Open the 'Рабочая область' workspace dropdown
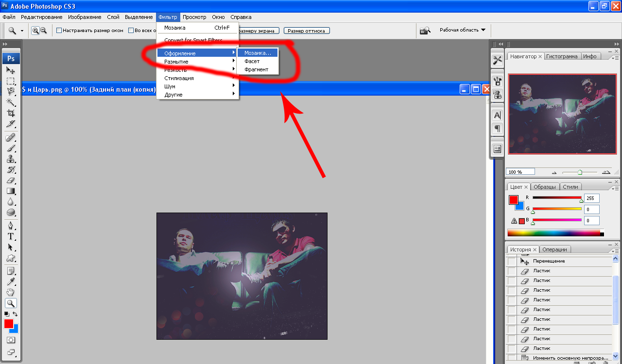The image size is (622, 364). click(x=462, y=30)
